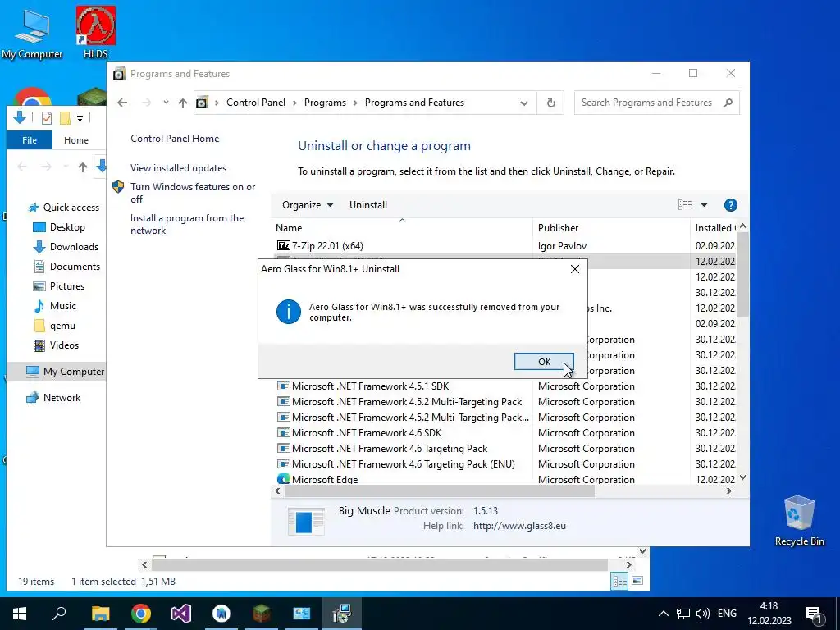Open help via the blue question icon

point(730,204)
